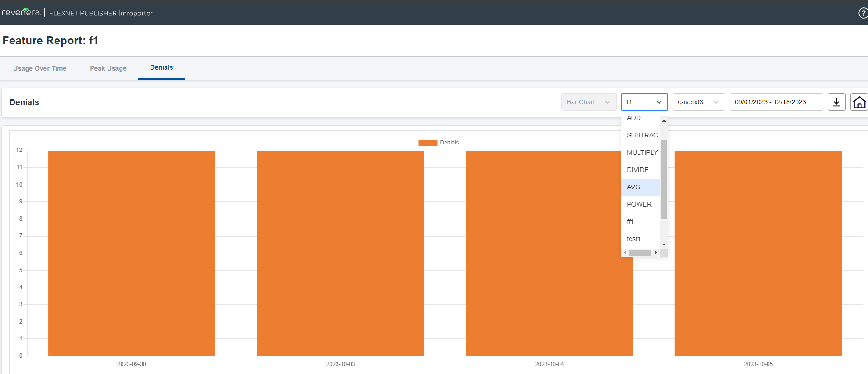Viewport: 868px width, 374px height.
Task: Collapse the f1 feature dropdown
Action: pyautogui.click(x=644, y=102)
